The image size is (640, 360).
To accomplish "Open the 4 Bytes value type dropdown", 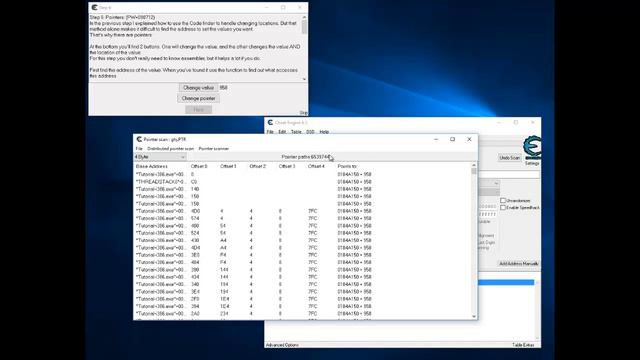I will 160,157.
